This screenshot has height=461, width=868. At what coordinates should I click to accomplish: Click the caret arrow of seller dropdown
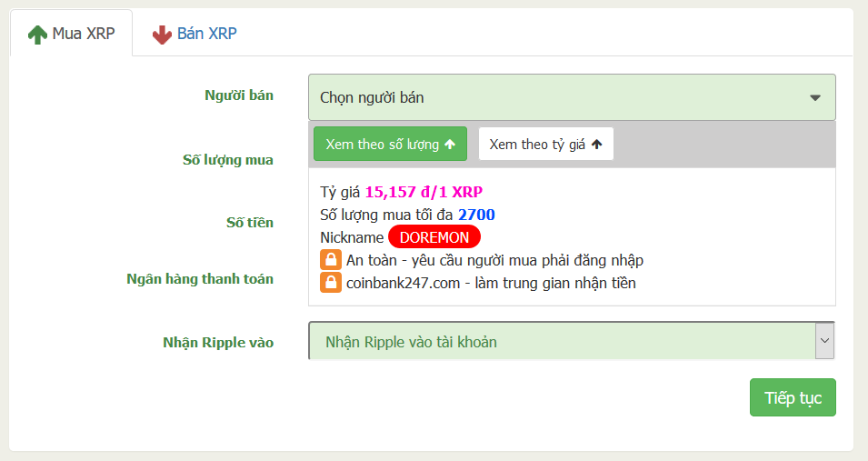click(815, 98)
